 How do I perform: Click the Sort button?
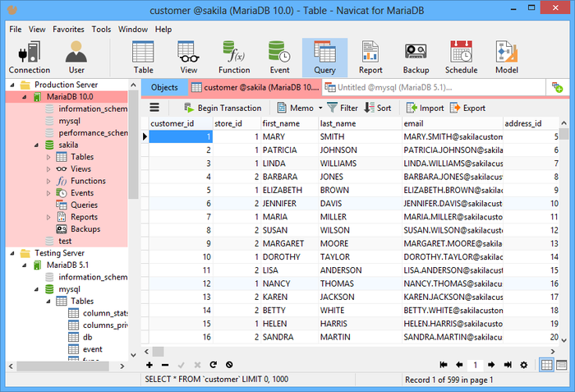click(x=378, y=108)
